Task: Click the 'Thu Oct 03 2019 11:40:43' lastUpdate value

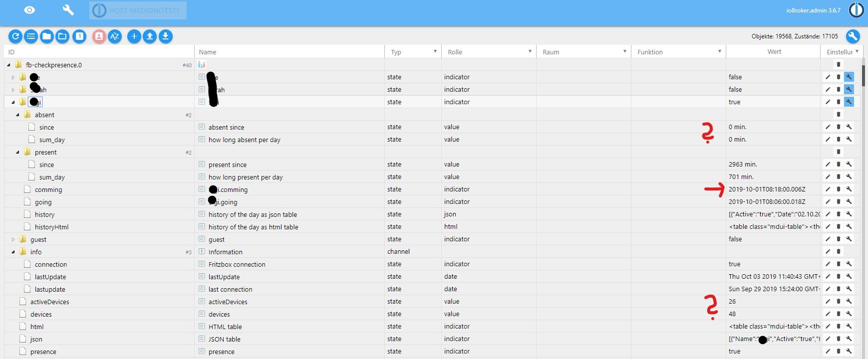Action: tap(774, 276)
